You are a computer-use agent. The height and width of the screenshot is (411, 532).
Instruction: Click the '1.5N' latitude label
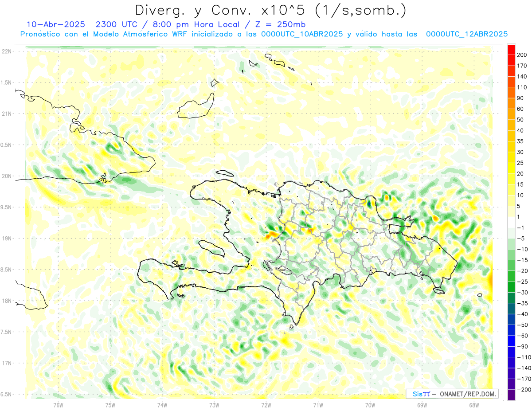click(7, 82)
